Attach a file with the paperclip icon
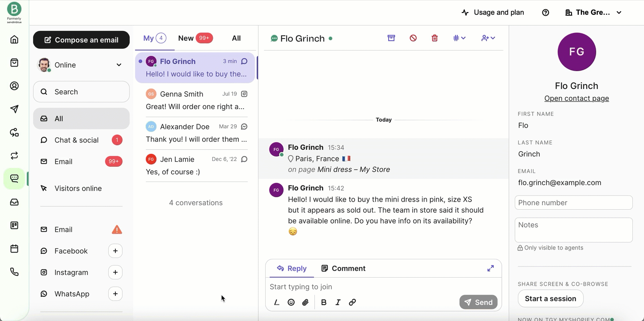 click(305, 303)
